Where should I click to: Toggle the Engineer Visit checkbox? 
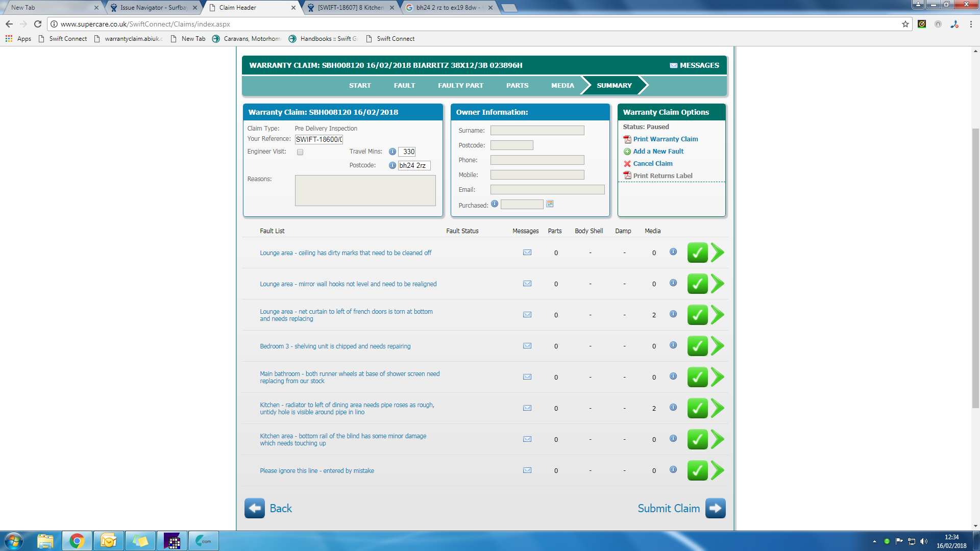click(300, 152)
